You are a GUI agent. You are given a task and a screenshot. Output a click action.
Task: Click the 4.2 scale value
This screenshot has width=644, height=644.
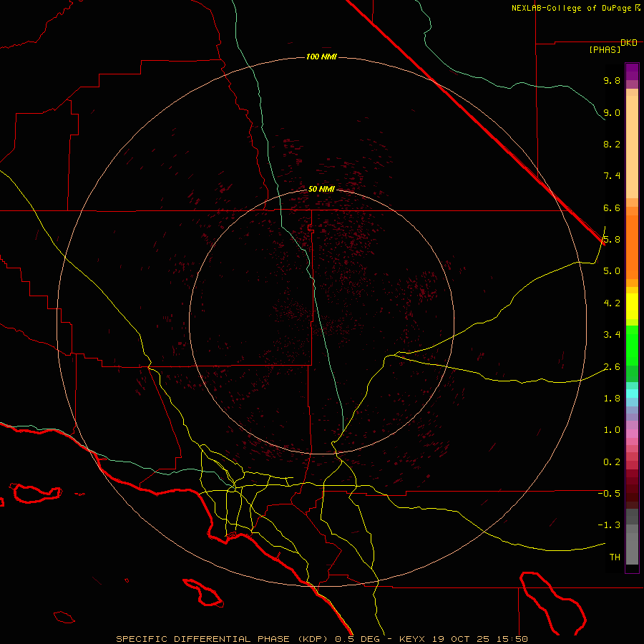(x=611, y=303)
